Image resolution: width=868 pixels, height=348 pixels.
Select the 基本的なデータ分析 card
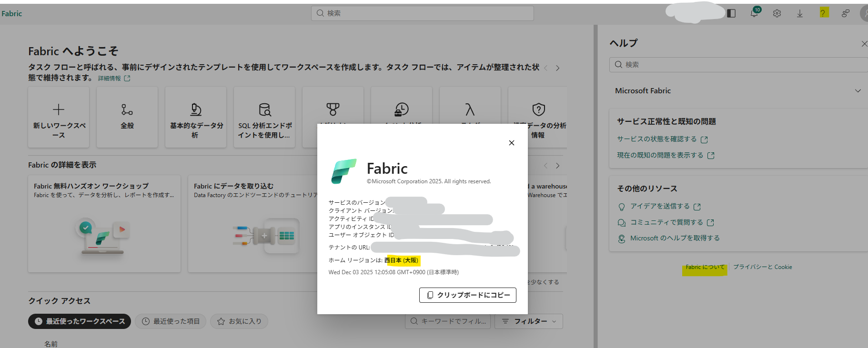[196, 117]
